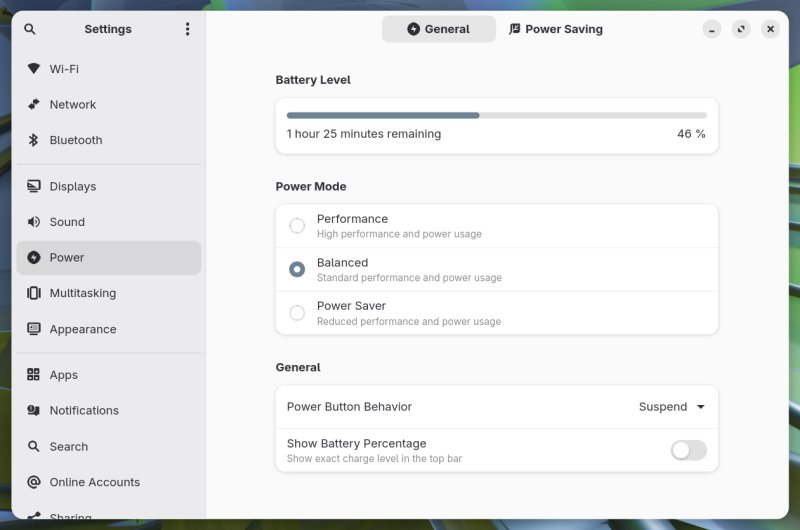This screenshot has width=800, height=530.
Task: Click the Search magnifier icon in sidebar list
Action: click(x=34, y=446)
